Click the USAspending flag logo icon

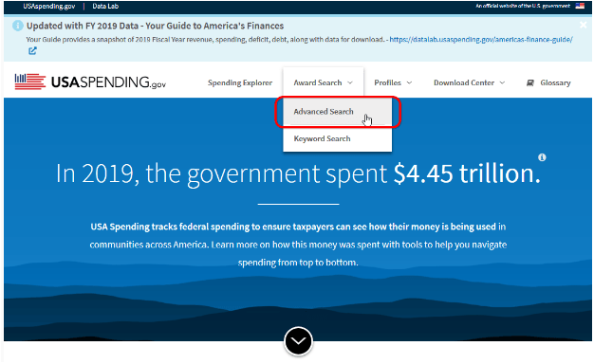pos(30,82)
